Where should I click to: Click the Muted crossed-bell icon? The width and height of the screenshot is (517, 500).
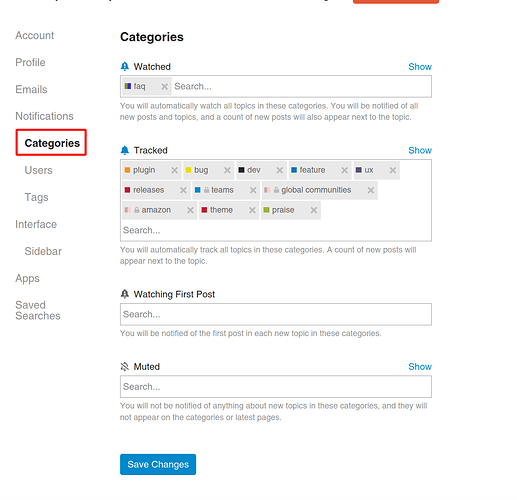125,367
